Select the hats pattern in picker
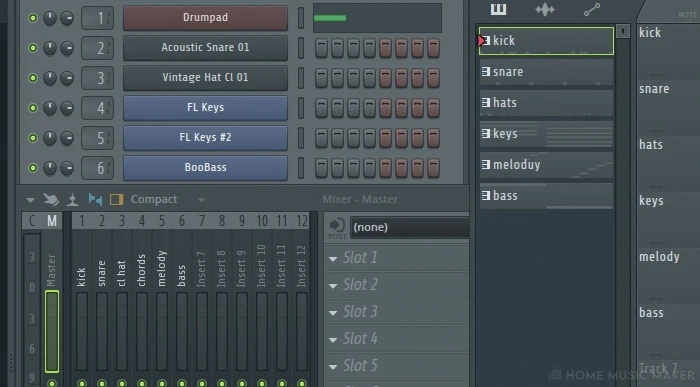Screen dimensions: 700x387 point(546,103)
